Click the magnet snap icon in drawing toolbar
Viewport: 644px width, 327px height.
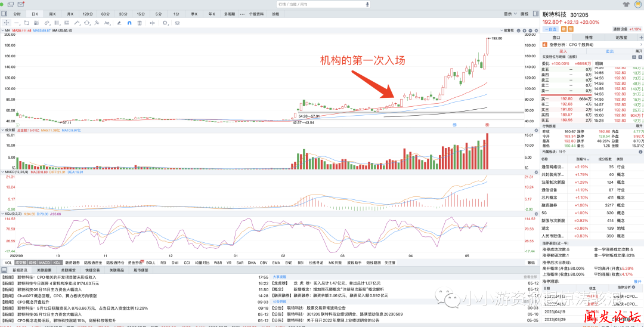tap(130, 23)
